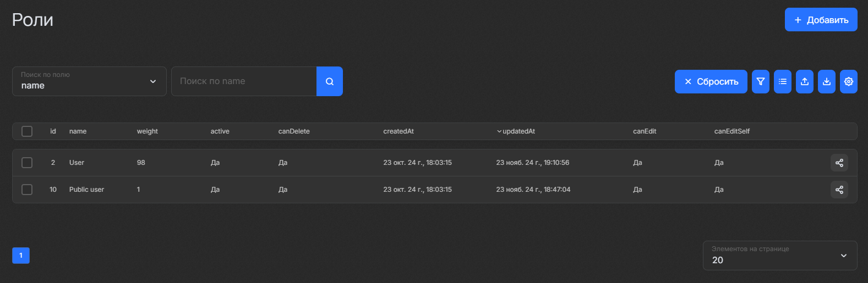Click the upload icon button
Screen dimensions: 868x283
tap(804, 81)
